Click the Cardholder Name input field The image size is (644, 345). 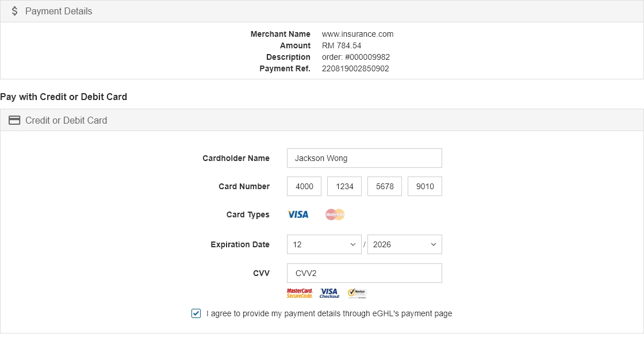(365, 158)
